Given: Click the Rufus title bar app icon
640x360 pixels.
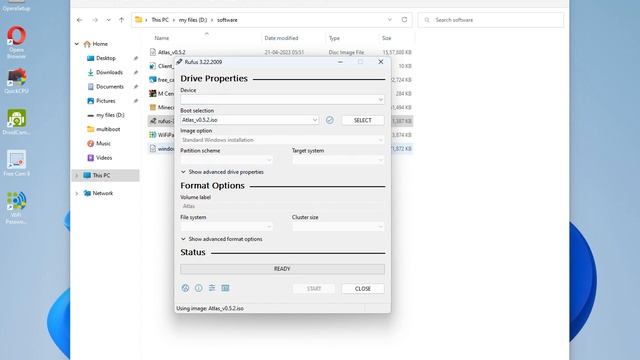Looking at the screenshot, I should pyautogui.click(x=180, y=62).
